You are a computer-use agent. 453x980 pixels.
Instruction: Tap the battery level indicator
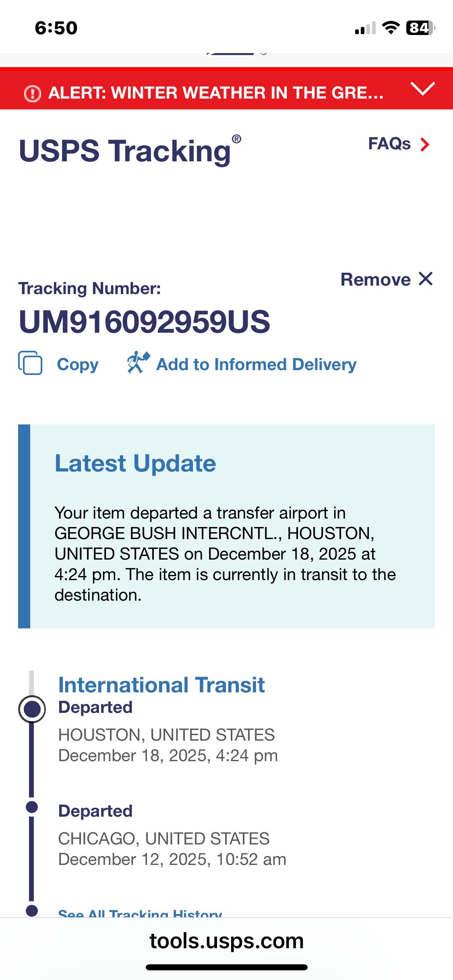click(x=420, y=28)
